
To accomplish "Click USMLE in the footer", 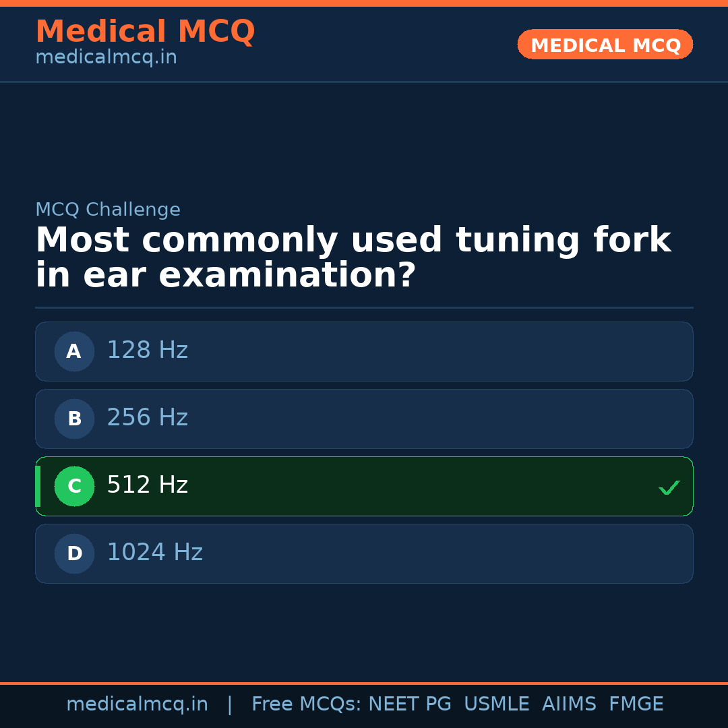I will [x=496, y=704].
